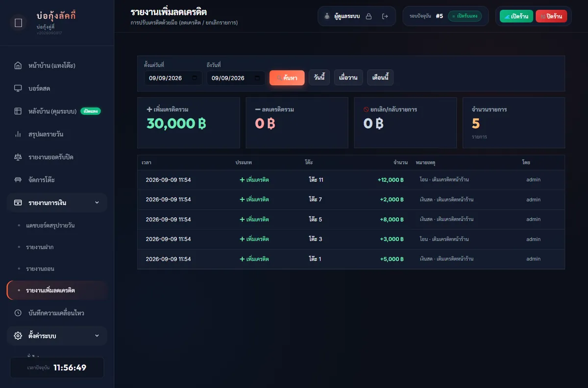588x388 pixels.
Task: Open the calendar picker for ตั้งแต่วันที่
Action: [x=195, y=78]
